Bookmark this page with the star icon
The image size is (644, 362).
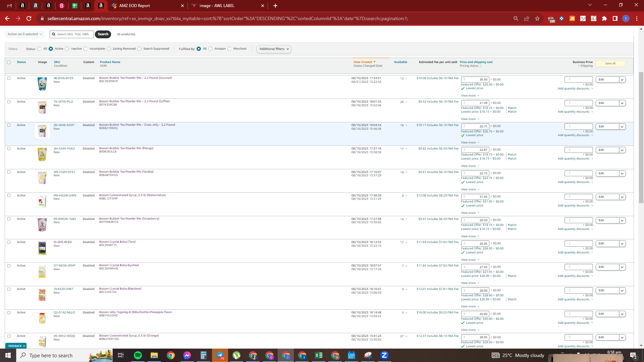pyautogui.click(x=537, y=18)
